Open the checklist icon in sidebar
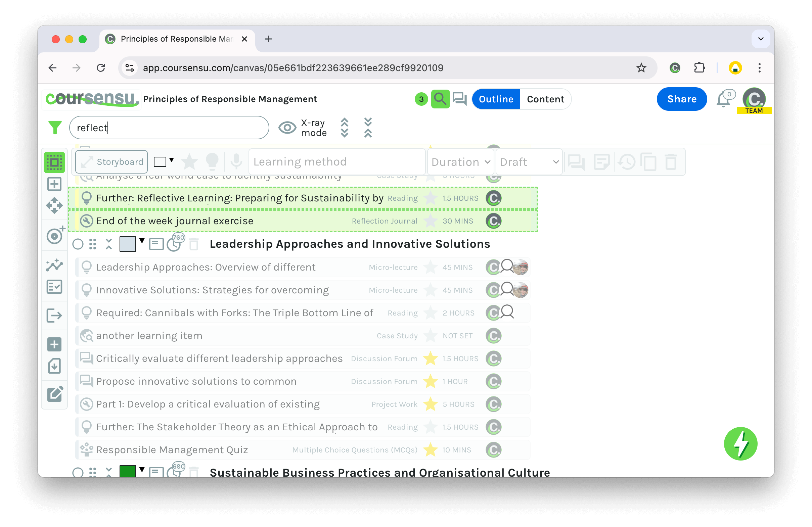This screenshot has width=812, height=527. point(54,287)
